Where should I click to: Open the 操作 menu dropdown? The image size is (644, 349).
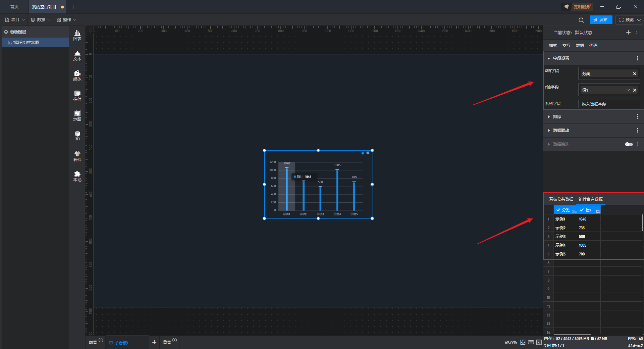click(x=66, y=20)
